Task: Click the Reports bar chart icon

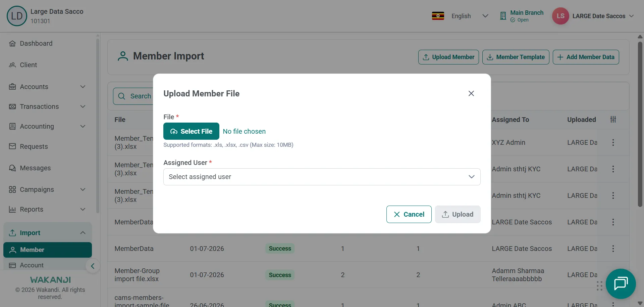Action: click(x=12, y=209)
